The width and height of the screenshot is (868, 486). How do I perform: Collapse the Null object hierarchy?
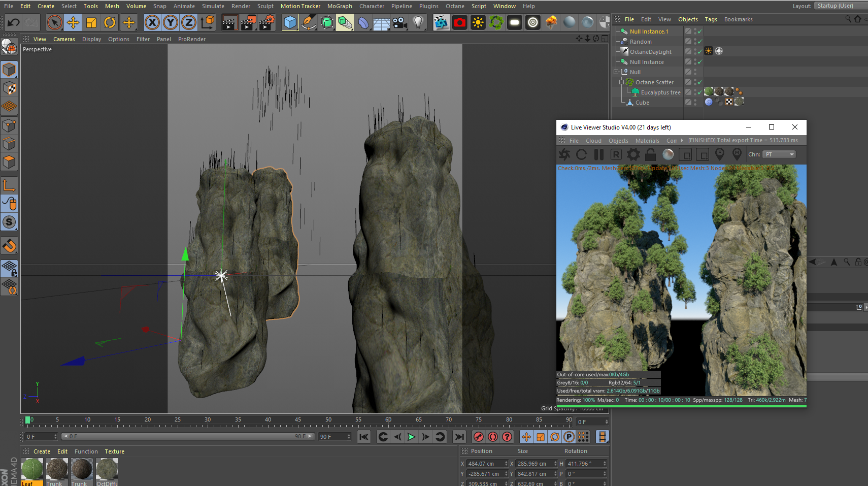pyautogui.click(x=616, y=72)
